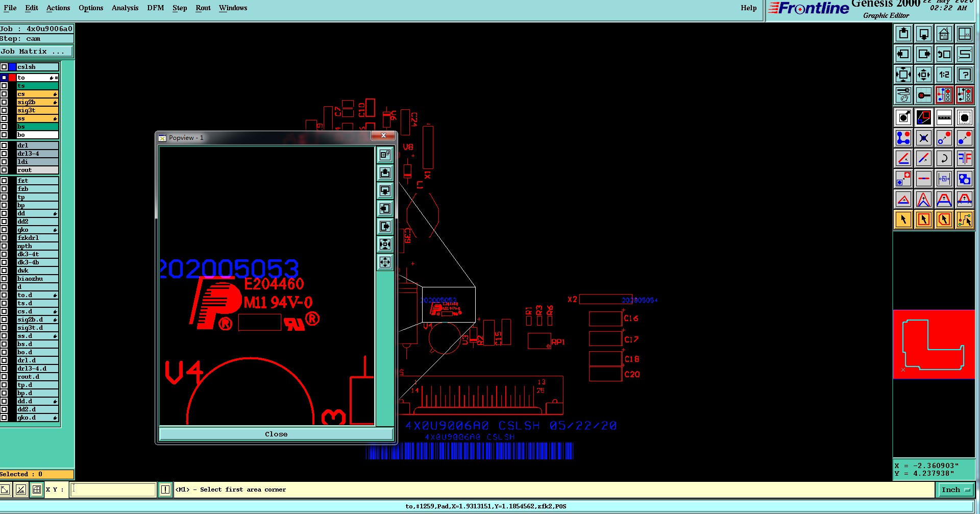Click the zoom in icon in main toolbar
Image resolution: width=980 pixels, height=514 pixels.
903,75
